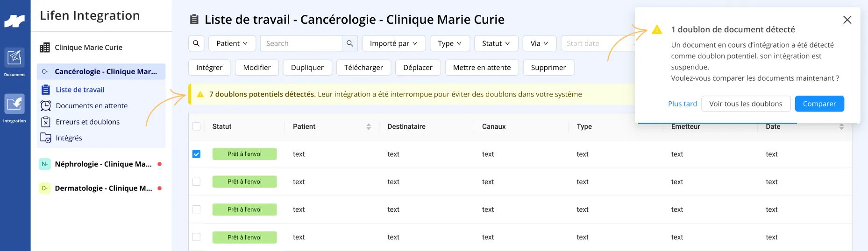Image resolution: width=868 pixels, height=251 pixels.
Task: Click the Clinique Marie Curie building icon
Action: click(x=45, y=48)
